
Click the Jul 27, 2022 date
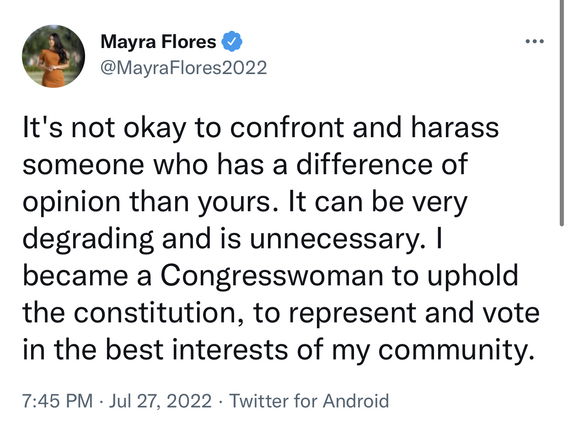tap(160, 401)
